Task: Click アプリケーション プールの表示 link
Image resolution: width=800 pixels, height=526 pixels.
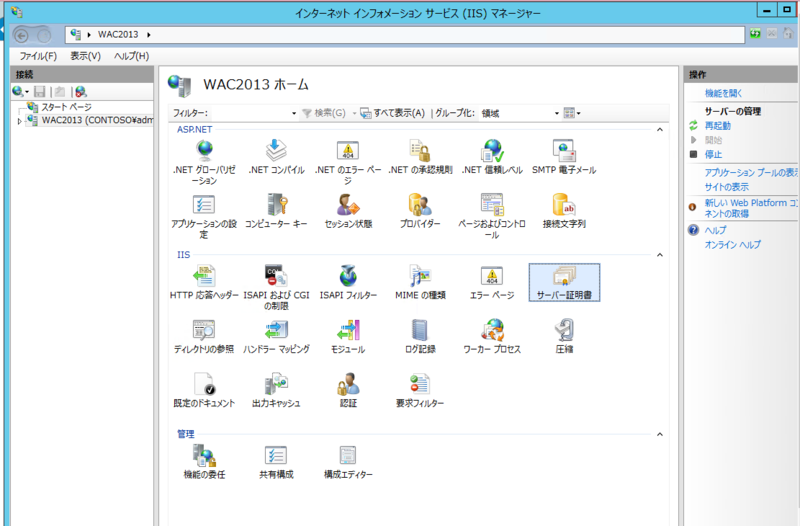Action: pyautogui.click(x=751, y=172)
